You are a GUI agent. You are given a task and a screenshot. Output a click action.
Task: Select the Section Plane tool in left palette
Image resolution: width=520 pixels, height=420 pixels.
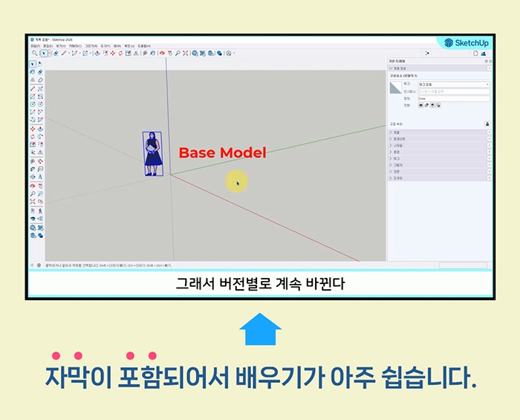coord(40,219)
